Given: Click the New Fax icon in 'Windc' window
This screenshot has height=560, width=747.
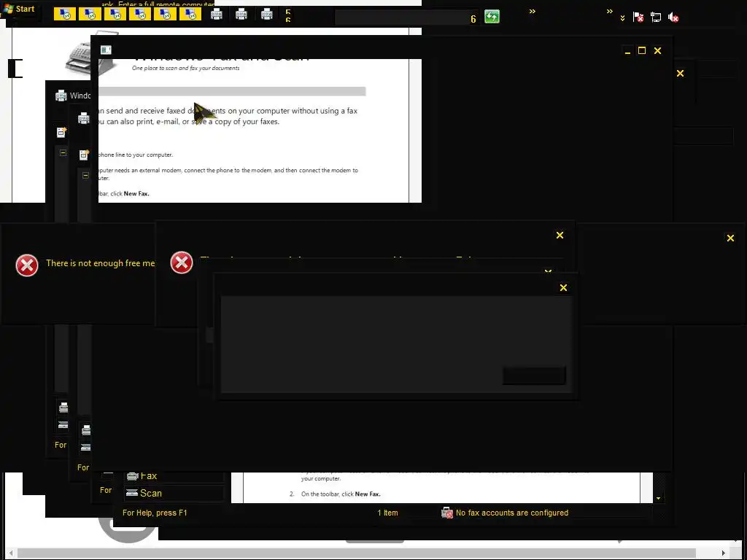Looking at the screenshot, I should 61,132.
